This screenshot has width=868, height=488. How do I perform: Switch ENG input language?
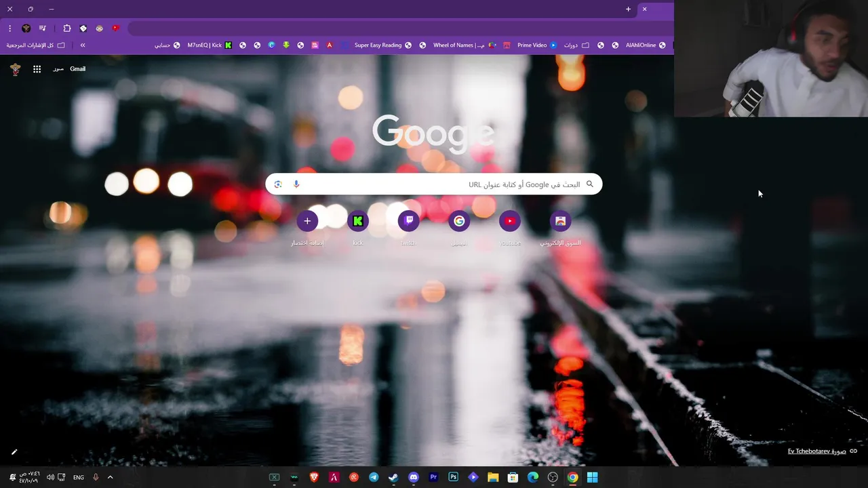(x=79, y=477)
